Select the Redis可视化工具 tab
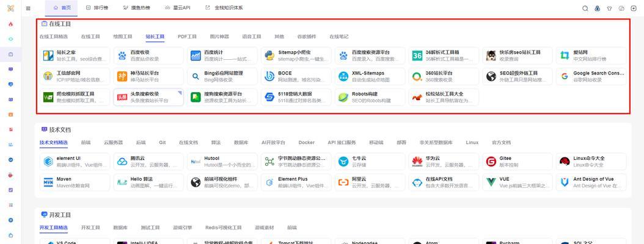Image resolution: width=644 pixels, height=244 pixels. (224, 228)
